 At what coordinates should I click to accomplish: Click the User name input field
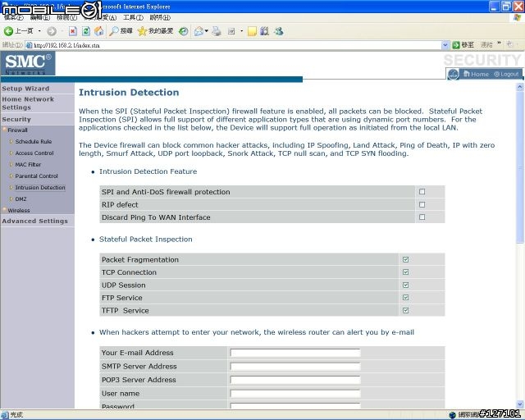[295, 394]
